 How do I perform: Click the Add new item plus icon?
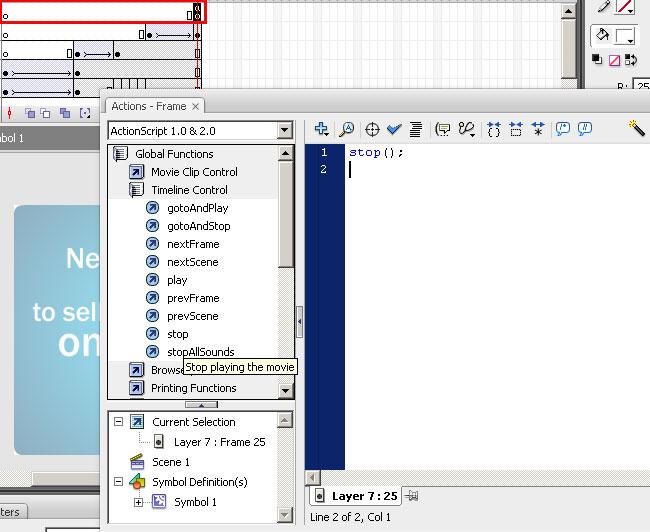322,129
